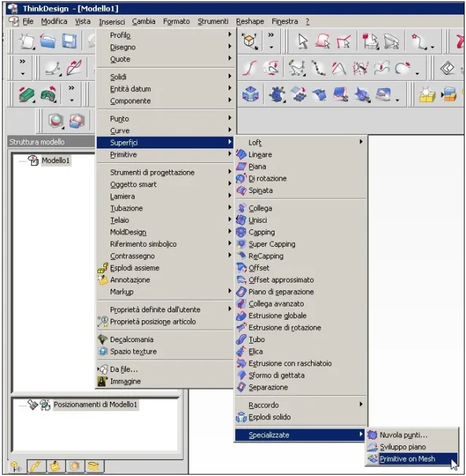Screen dimensions: 466x476
Task: Expand the Primitive submenu
Action: (x=165, y=154)
